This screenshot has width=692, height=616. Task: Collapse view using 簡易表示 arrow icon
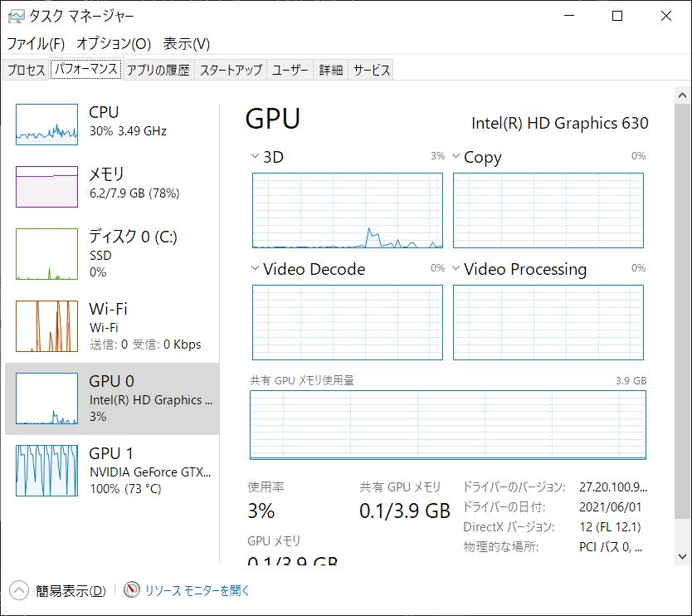[x=19, y=590]
